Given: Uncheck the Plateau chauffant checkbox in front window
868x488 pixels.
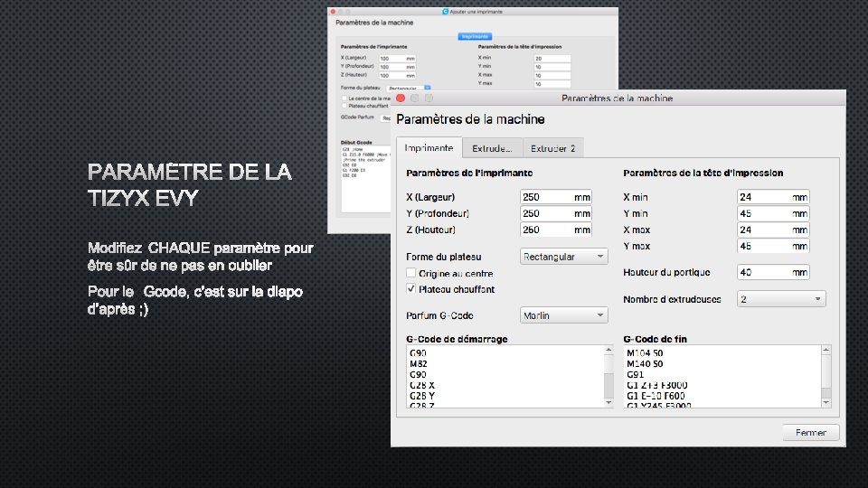Looking at the screenshot, I should tap(410, 289).
